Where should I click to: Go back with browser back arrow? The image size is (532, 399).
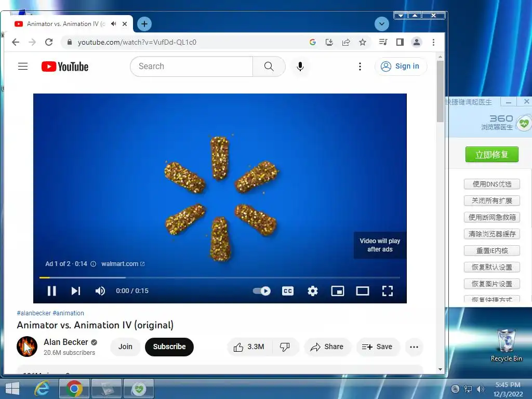16,42
